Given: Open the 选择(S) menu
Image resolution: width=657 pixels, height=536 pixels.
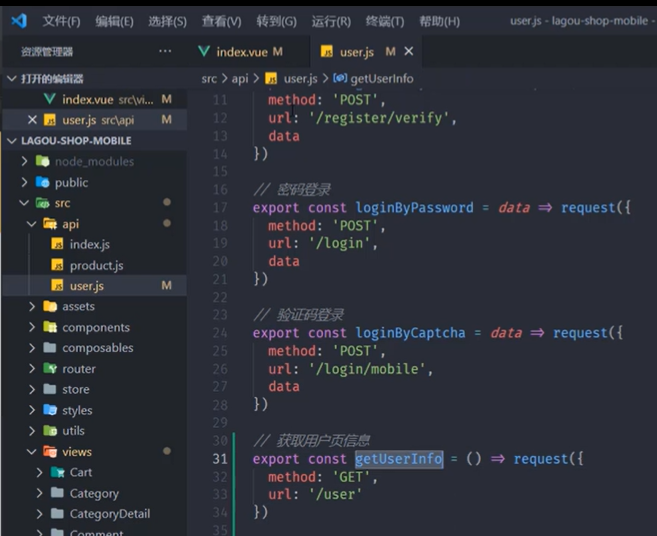Looking at the screenshot, I should (168, 21).
